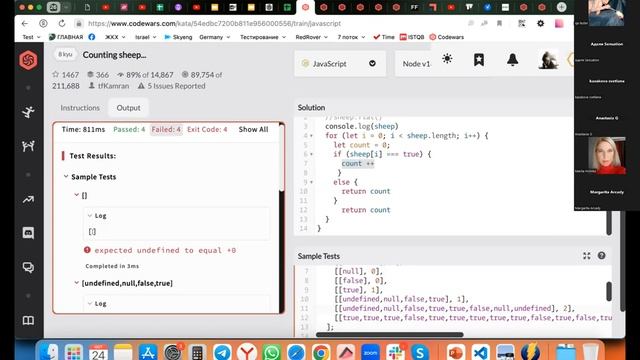The height and width of the screenshot is (360, 640).
Task: Toggle the Failed: 4 results filter
Action: pos(166,129)
